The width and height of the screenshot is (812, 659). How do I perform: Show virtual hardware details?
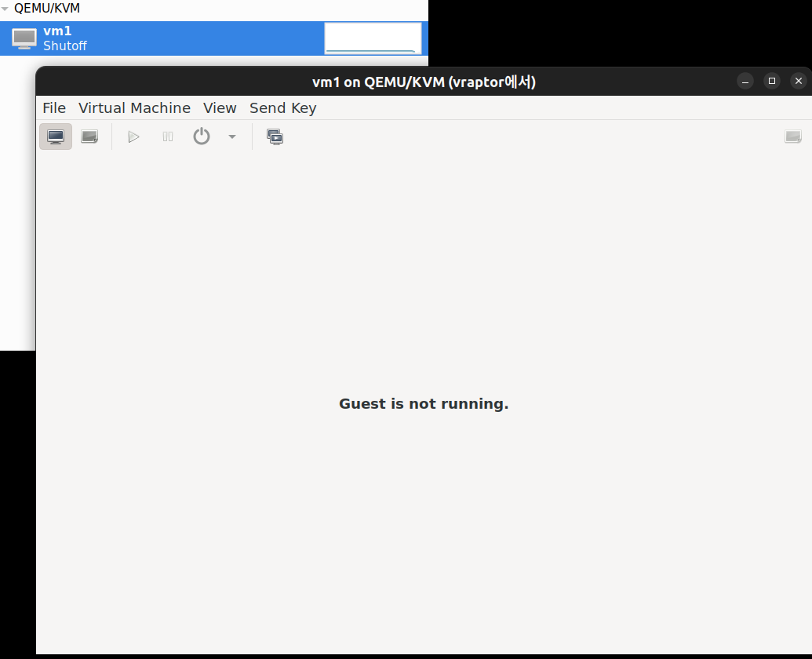(89, 137)
